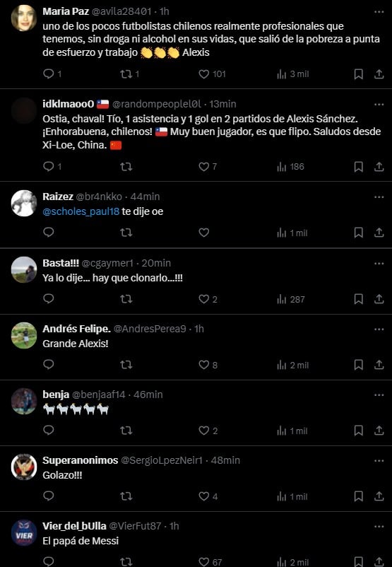This screenshot has height=567, width=392.
Task: Reply to idklmaoo0's tweet from China
Action: [52, 167]
